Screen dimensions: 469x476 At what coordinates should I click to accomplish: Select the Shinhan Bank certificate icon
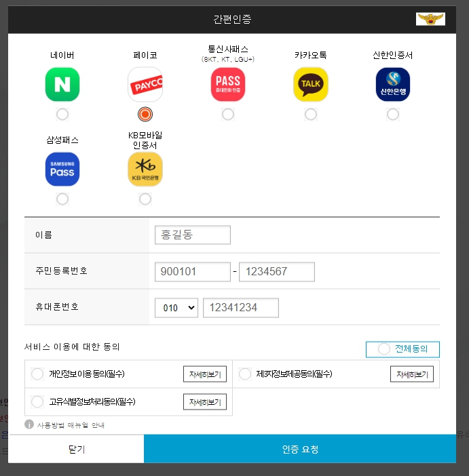pyautogui.click(x=393, y=84)
